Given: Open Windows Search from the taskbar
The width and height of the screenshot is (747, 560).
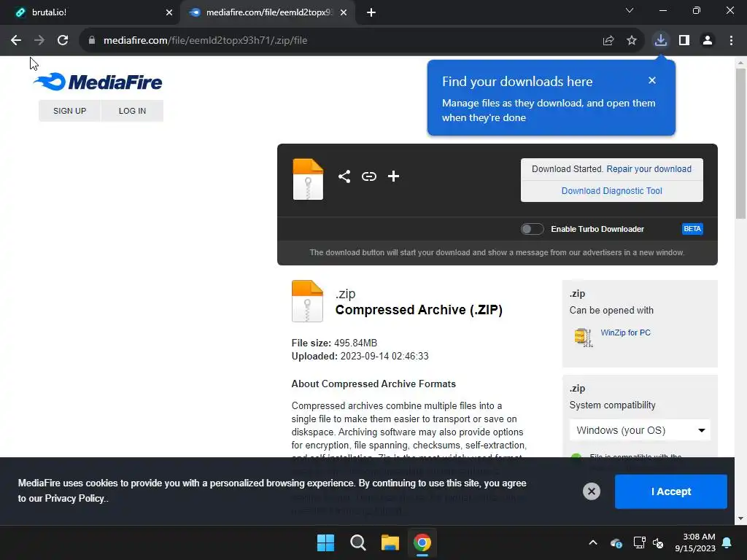Looking at the screenshot, I should [357, 542].
